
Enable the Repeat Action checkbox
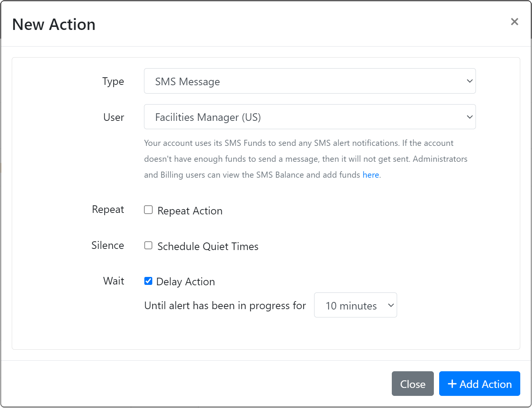(x=149, y=210)
